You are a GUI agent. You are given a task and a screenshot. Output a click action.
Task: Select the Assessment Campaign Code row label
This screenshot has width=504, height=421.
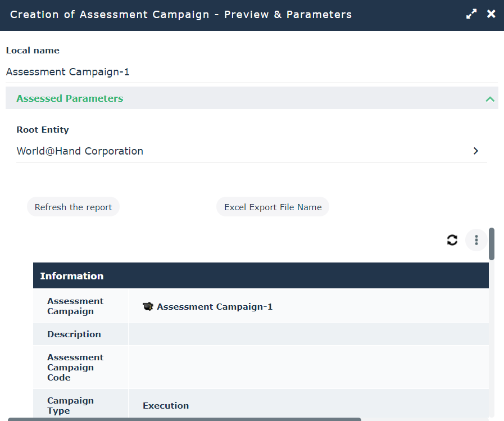75,368
